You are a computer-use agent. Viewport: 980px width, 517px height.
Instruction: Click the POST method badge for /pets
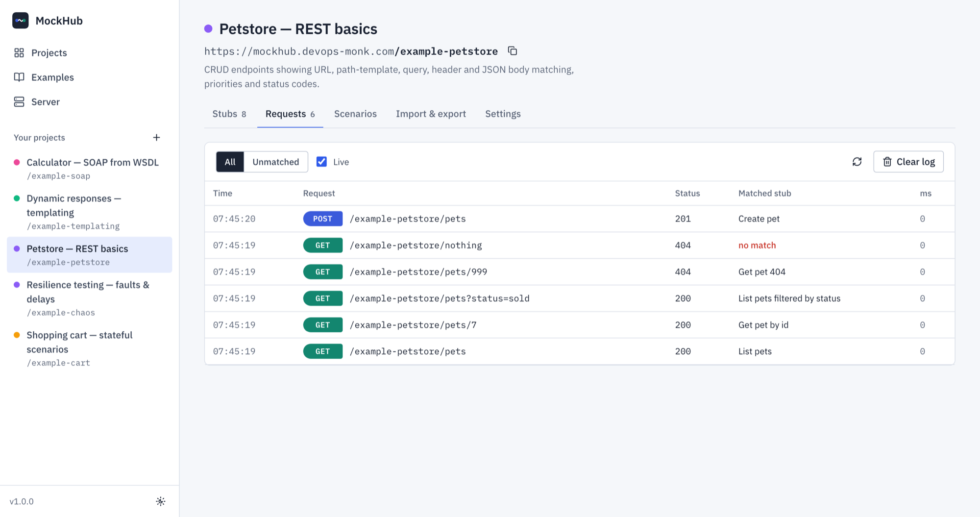click(322, 219)
